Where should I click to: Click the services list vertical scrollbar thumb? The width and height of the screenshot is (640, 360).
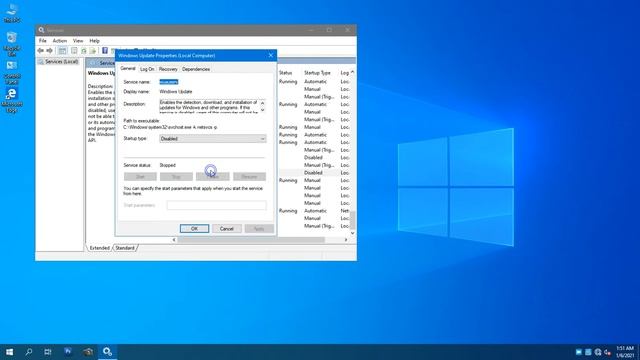[x=353, y=220]
